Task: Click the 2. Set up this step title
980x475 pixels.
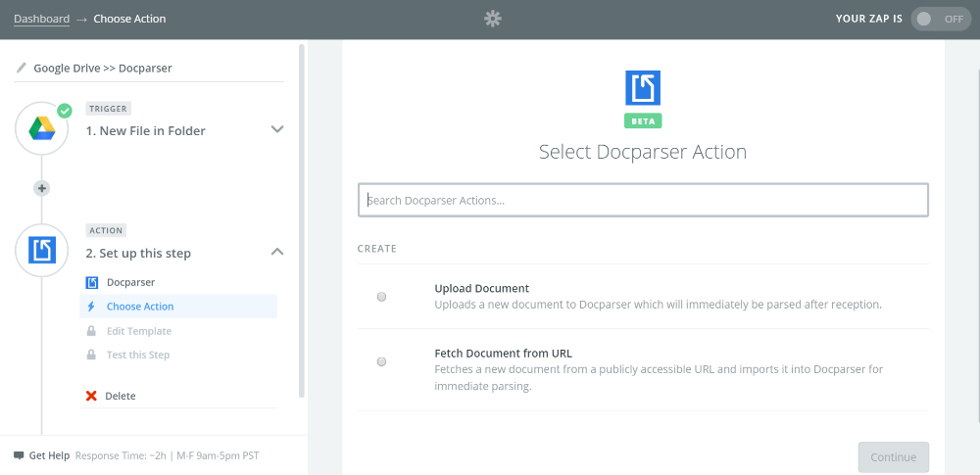Action: pyautogui.click(x=138, y=253)
